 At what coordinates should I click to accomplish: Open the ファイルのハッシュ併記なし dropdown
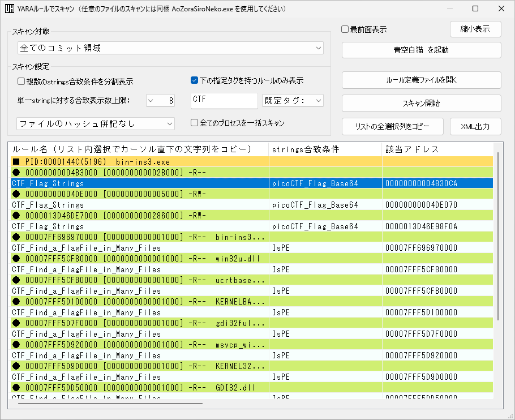click(x=96, y=123)
